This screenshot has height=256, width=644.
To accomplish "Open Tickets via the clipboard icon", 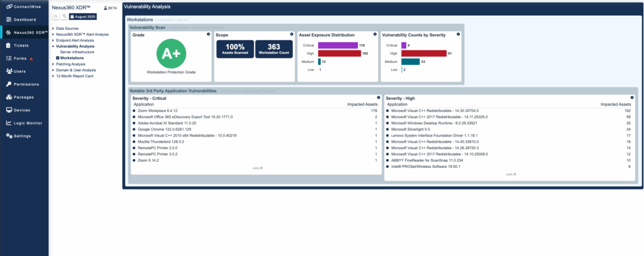I will pyautogui.click(x=9, y=46).
